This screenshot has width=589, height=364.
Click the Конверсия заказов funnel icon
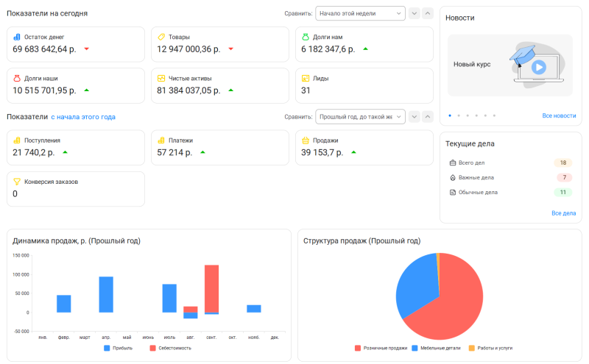pos(17,181)
